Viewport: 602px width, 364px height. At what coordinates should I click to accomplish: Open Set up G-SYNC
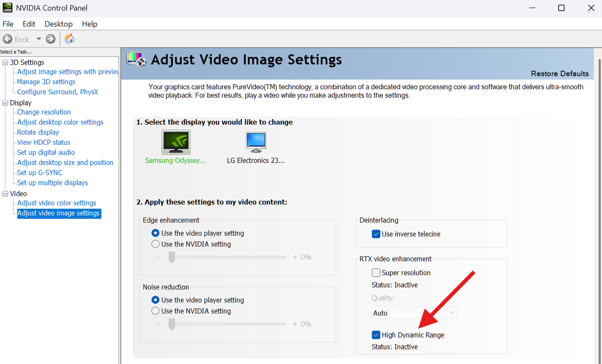(40, 173)
